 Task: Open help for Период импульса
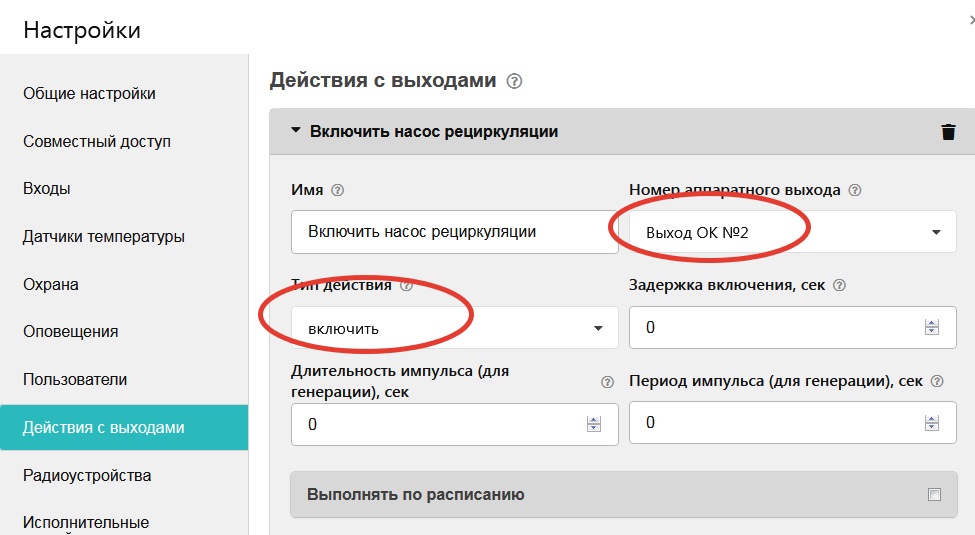pos(937,381)
